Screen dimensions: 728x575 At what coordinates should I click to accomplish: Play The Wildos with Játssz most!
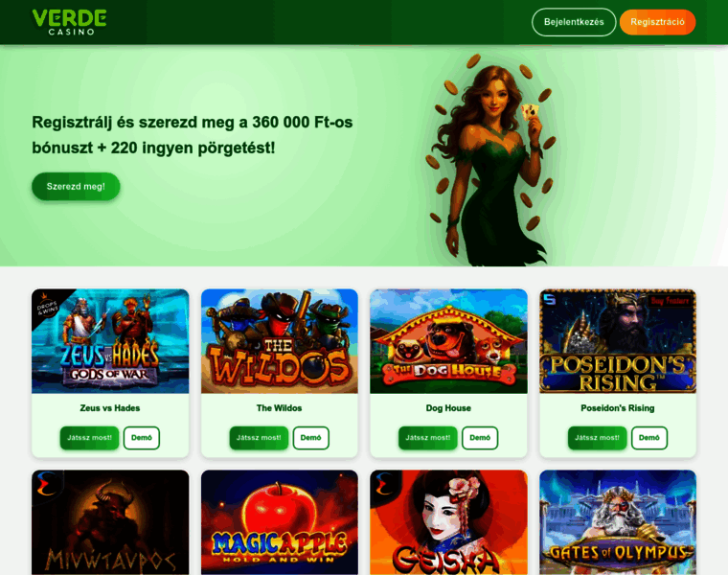pyautogui.click(x=259, y=438)
